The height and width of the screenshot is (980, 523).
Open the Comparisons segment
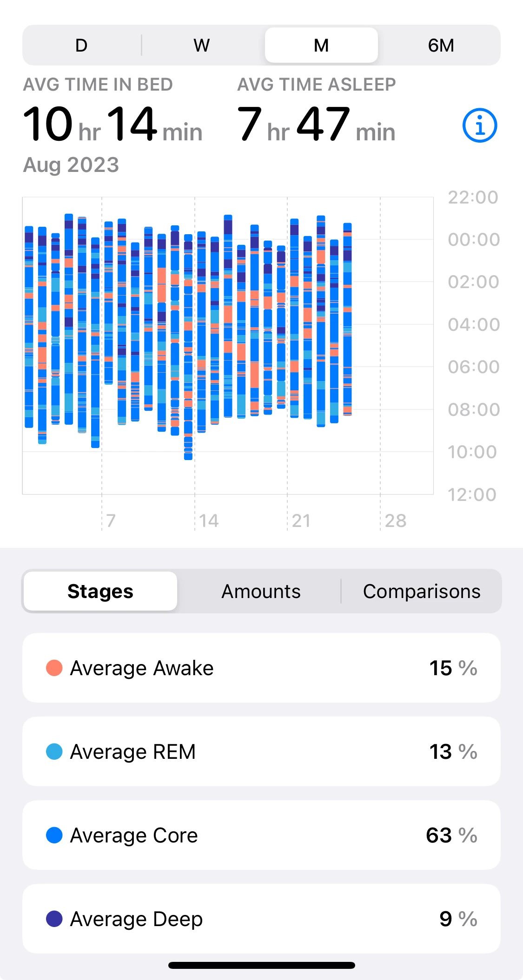coord(422,591)
